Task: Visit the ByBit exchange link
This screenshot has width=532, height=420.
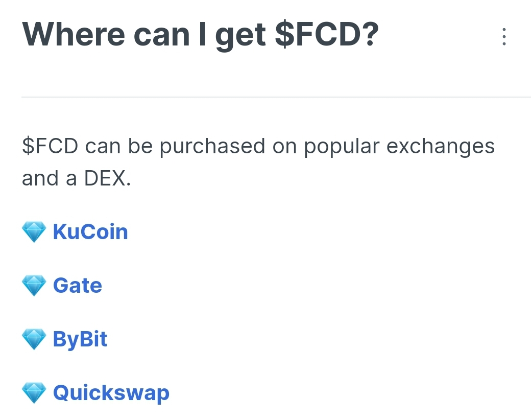Action: [80, 339]
